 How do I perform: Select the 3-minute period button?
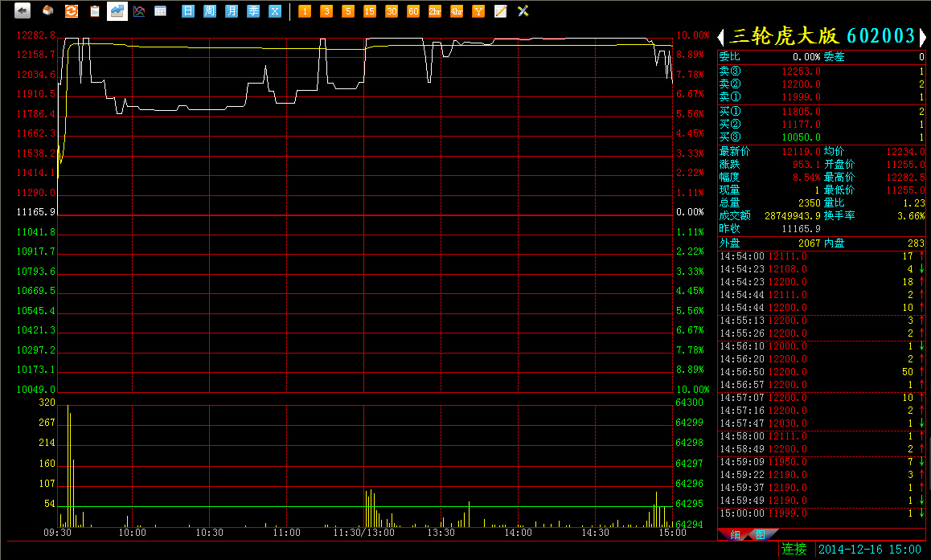326,11
